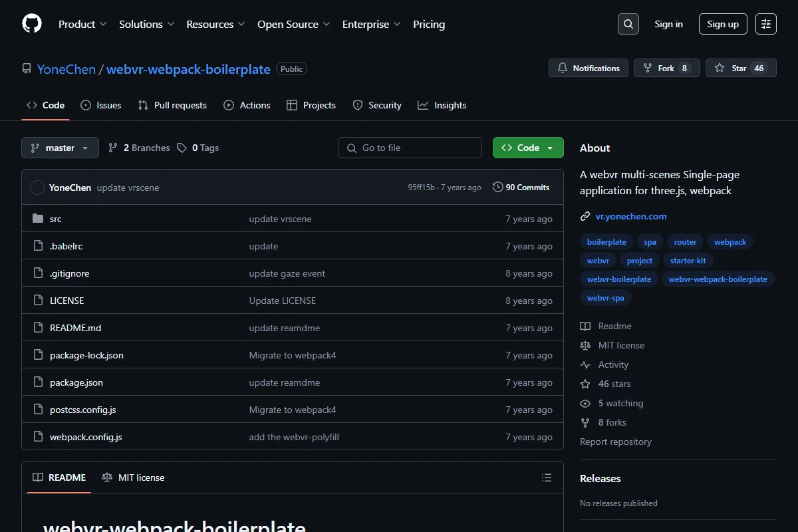Screen dimensions: 798x532
Task: Click the Star button icon
Action: pyautogui.click(x=720, y=68)
